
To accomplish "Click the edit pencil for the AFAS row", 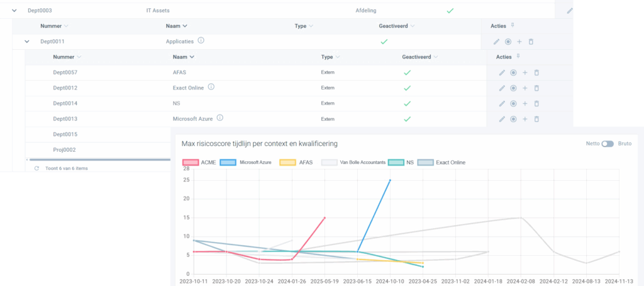I will pos(502,72).
